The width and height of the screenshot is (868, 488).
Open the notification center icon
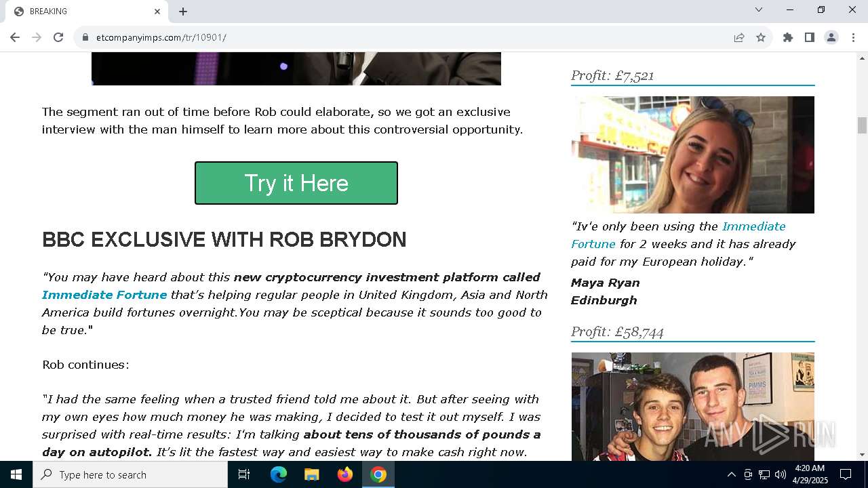point(846,474)
